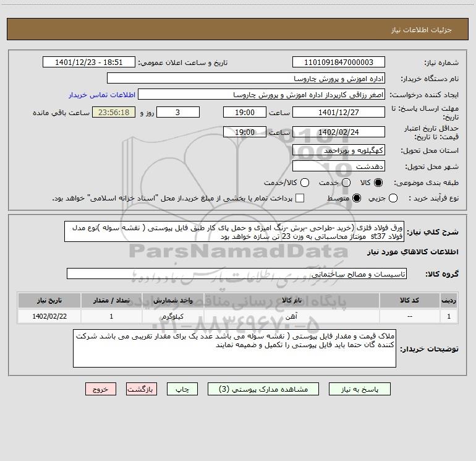Select the خدمت radio button
The width and height of the screenshot is (476, 461).
(x=346, y=183)
